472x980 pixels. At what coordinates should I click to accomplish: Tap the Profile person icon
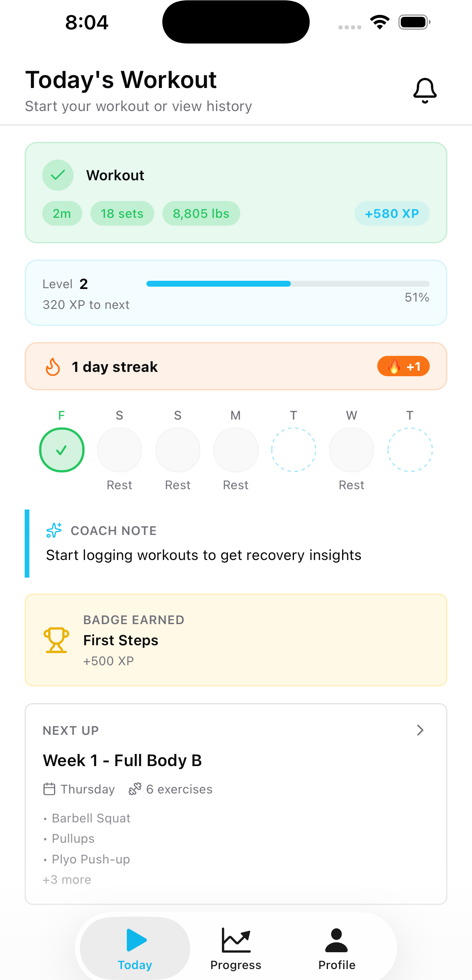pyautogui.click(x=336, y=940)
